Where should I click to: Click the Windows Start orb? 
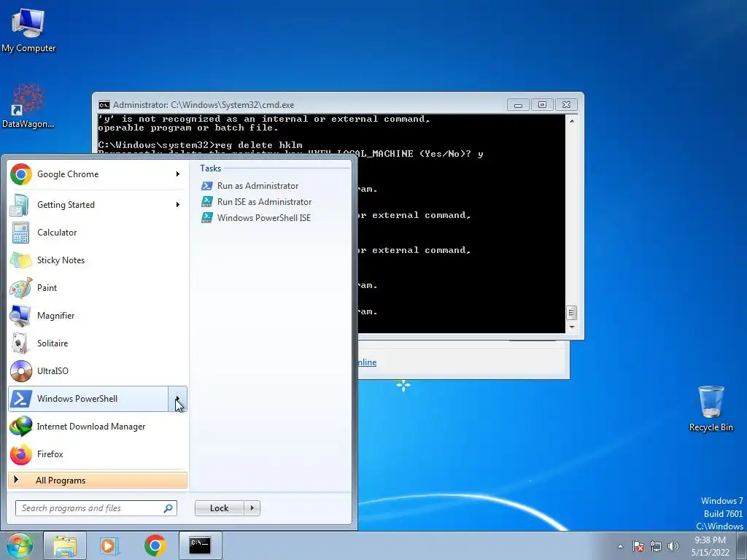point(19,545)
